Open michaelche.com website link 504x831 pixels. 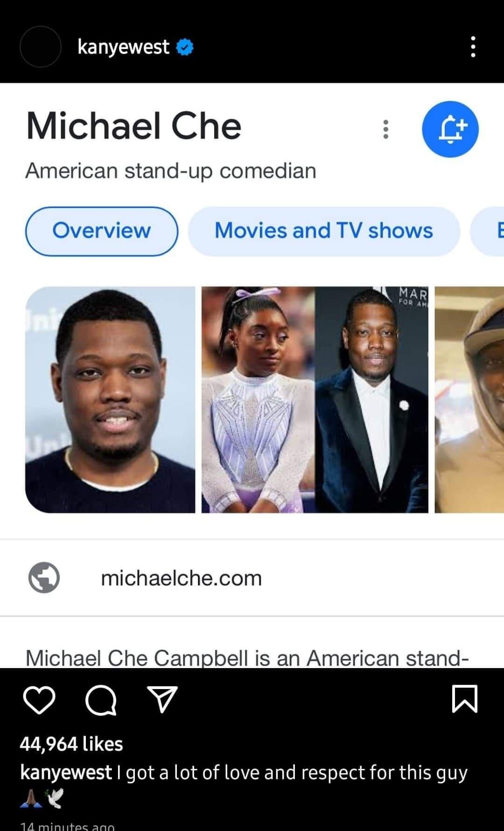(181, 578)
